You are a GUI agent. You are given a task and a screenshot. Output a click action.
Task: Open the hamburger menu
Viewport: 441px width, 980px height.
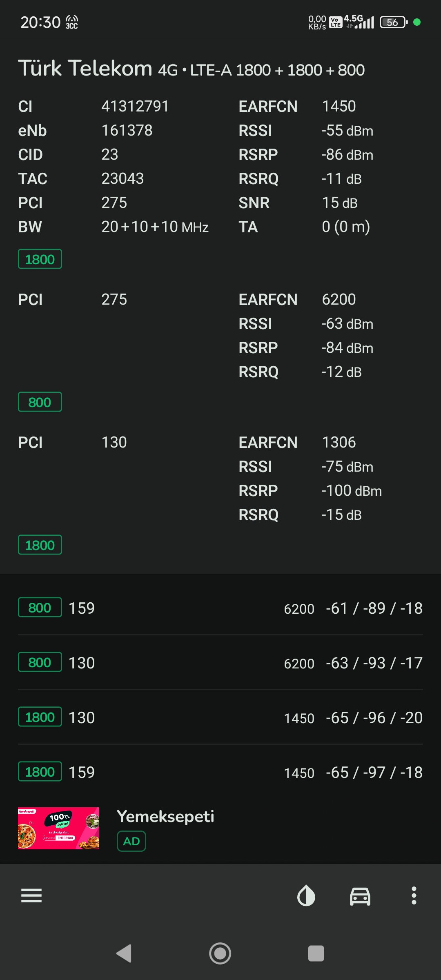pyautogui.click(x=31, y=895)
